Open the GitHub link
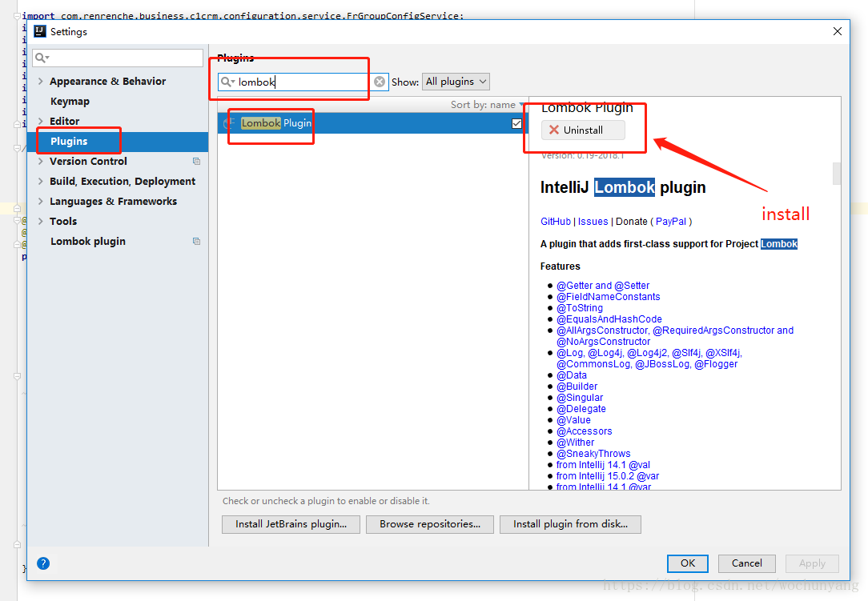Viewport: 868px width, 601px height. pos(555,222)
